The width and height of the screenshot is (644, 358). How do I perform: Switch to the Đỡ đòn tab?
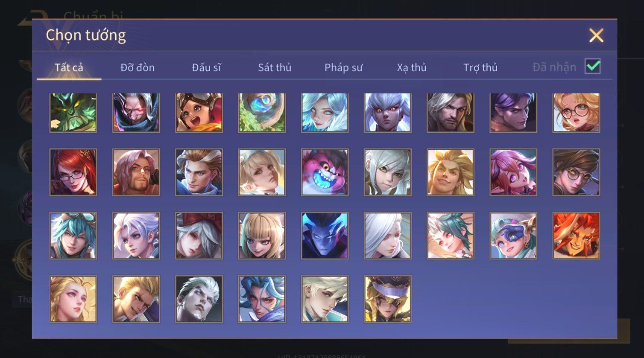138,67
